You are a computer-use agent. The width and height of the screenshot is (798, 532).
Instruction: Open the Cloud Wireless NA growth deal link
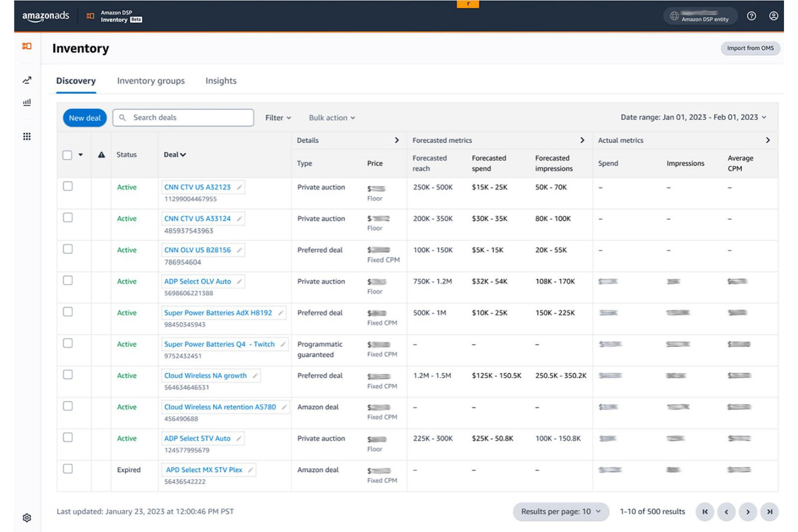tap(205, 376)
